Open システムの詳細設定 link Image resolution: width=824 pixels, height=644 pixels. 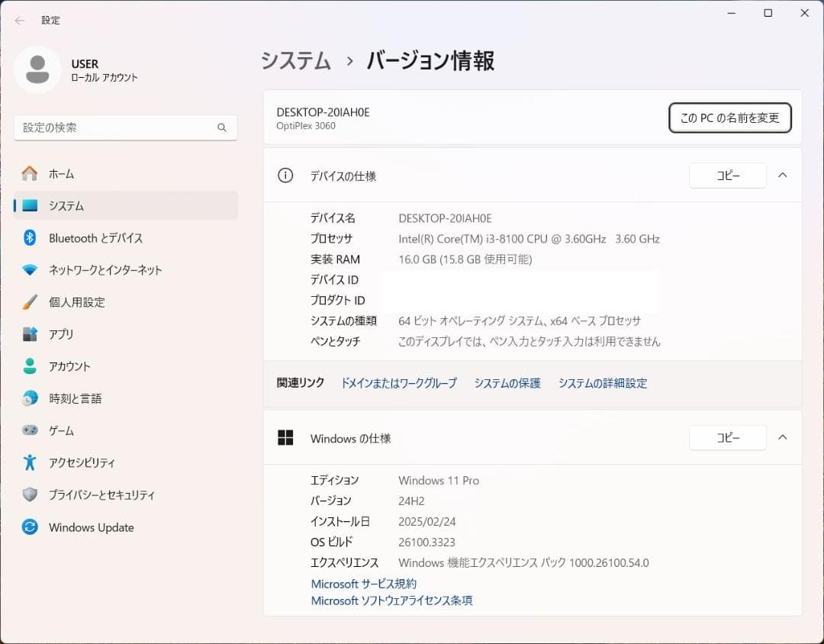603,383
